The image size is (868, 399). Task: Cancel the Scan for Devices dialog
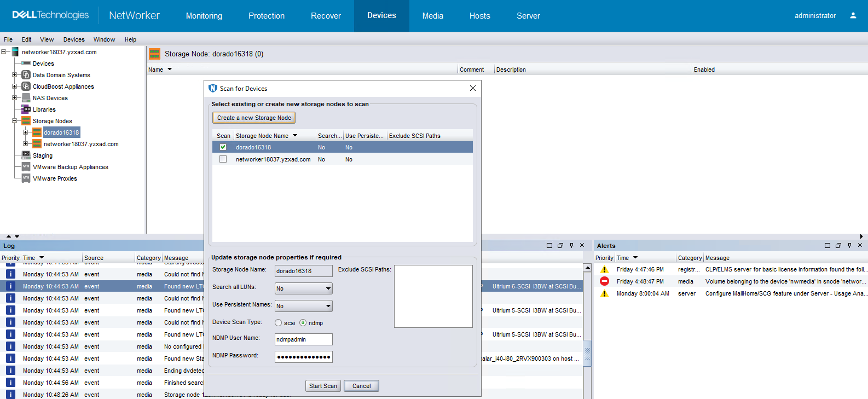(361, 386)
